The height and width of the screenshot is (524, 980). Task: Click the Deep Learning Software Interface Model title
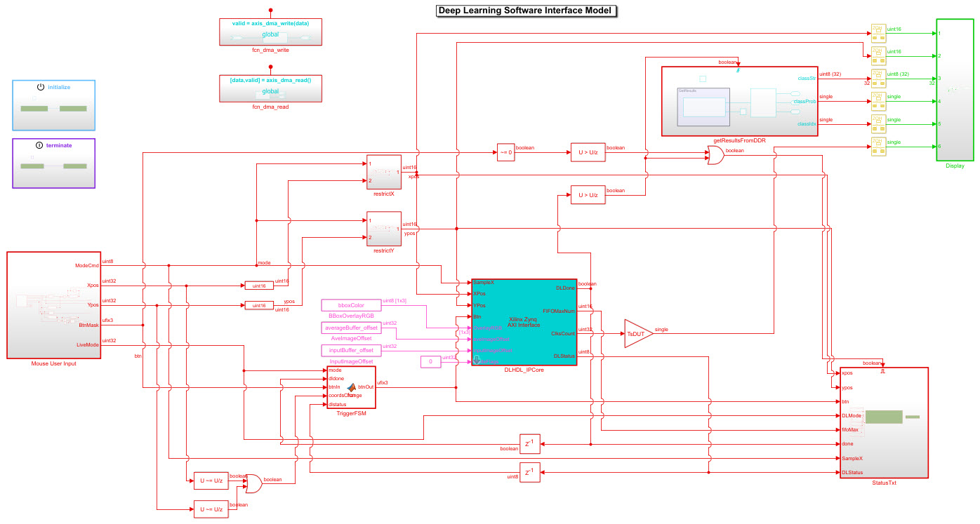525,11
